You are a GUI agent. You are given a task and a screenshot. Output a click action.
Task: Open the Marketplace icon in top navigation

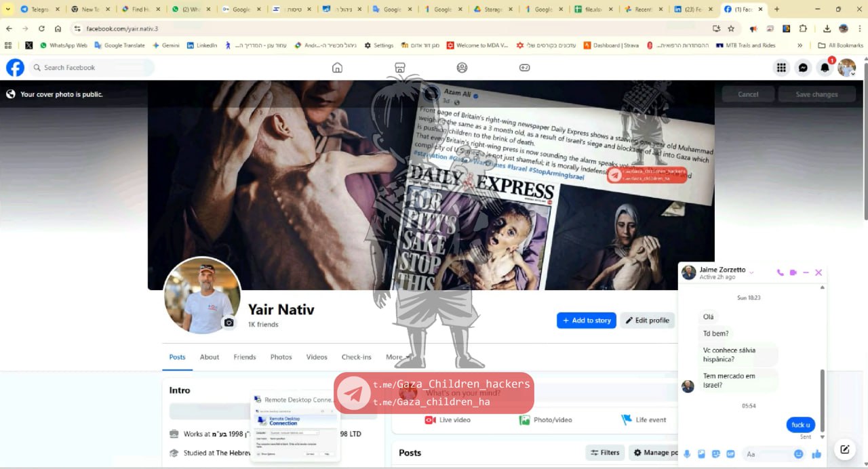click(x=399, y=68)
